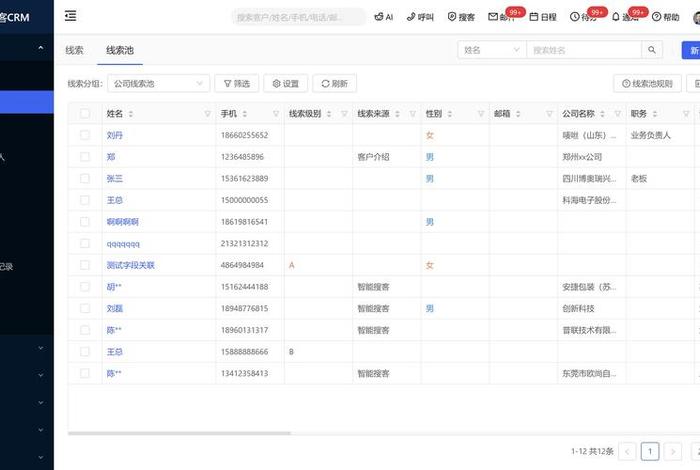Sort by the 职务 column
This screenshot has width=700, height=470.
(654, 114)
